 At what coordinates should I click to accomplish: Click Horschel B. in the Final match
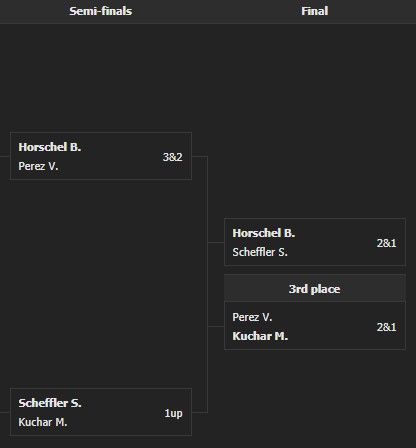[x=264, y=233]
